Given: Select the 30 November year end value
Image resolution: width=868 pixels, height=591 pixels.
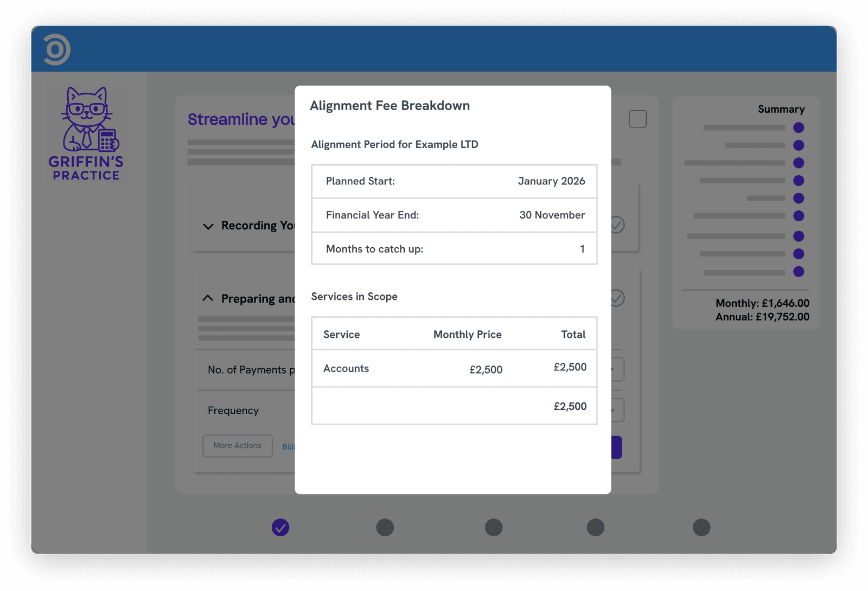Looking at the screenshot, I should point(552,215).
